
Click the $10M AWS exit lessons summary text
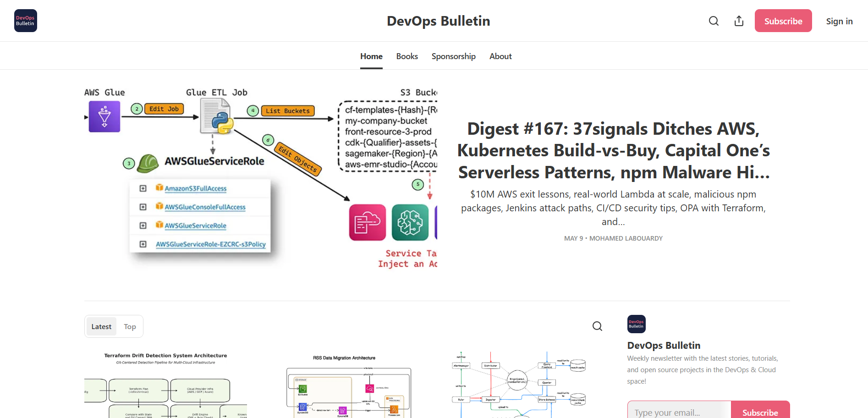(613, 208)
